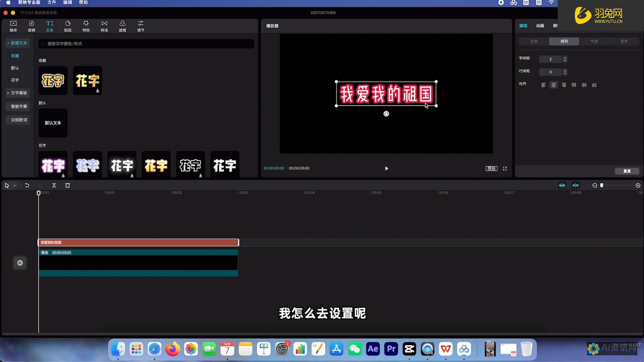This screenshot has width=644, height=362.
Task: Open the 剪映 app from the Dock
Action: [x=409, y=349]
